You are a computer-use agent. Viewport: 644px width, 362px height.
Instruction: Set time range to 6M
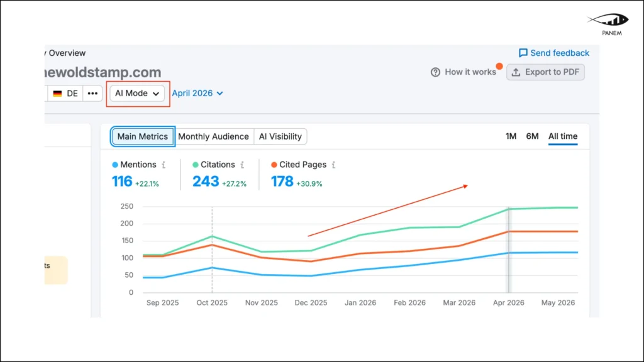(x=532, y=136)
